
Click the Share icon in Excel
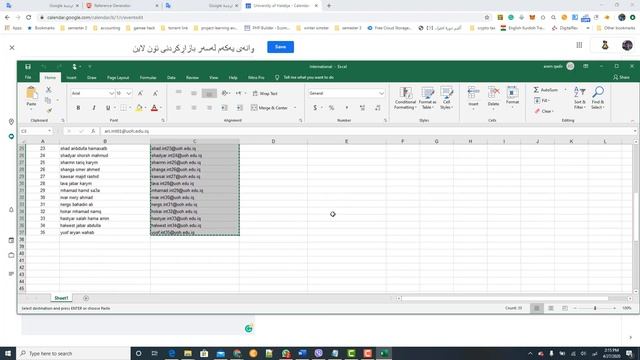[x=621, y=77]
